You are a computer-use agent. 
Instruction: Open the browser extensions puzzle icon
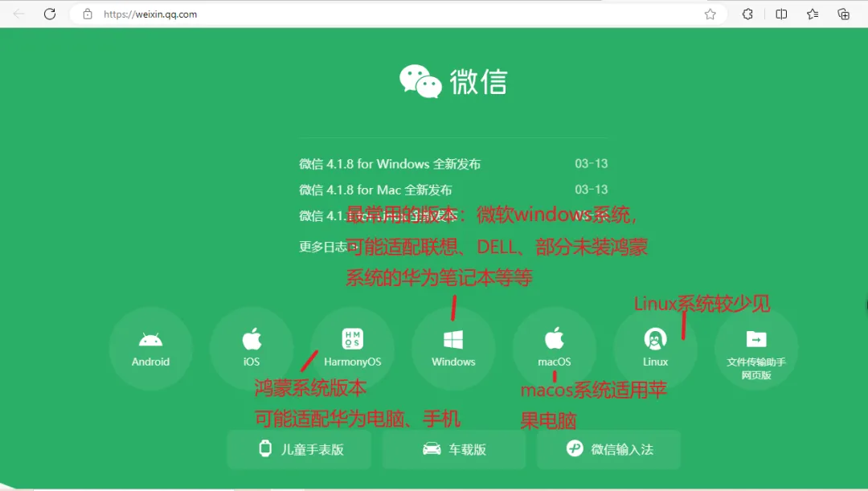747,14
